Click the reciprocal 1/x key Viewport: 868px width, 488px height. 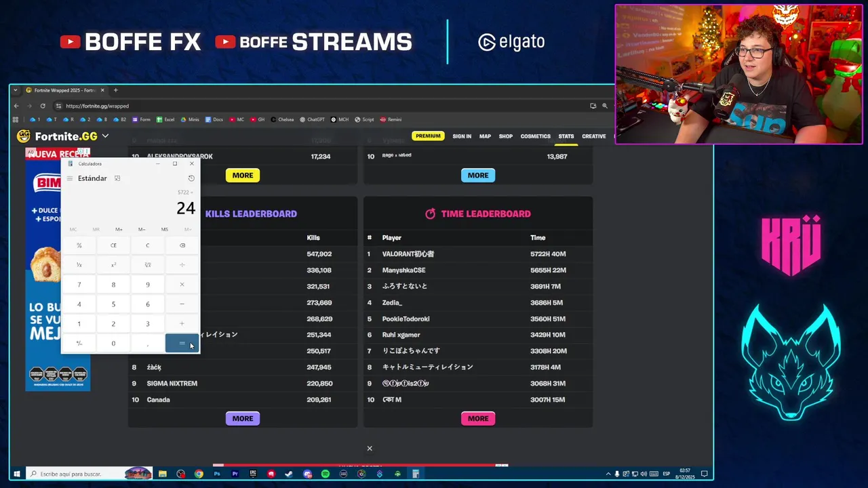click(79, 265)
